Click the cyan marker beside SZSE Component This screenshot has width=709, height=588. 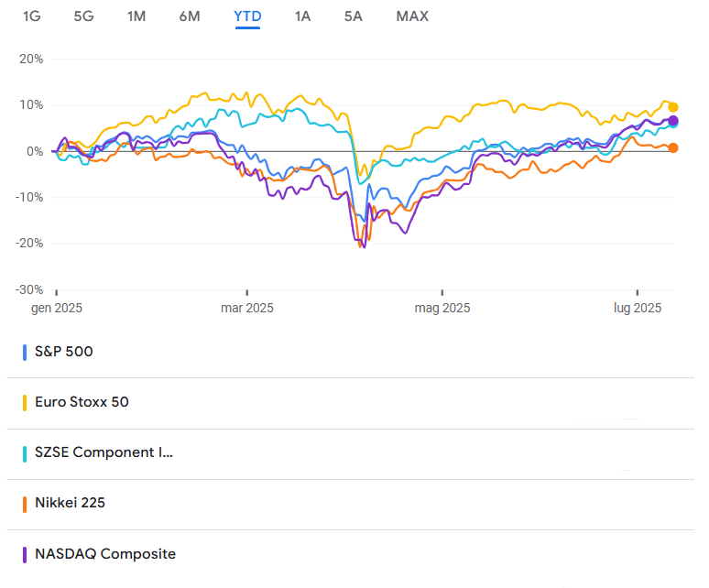24,452
